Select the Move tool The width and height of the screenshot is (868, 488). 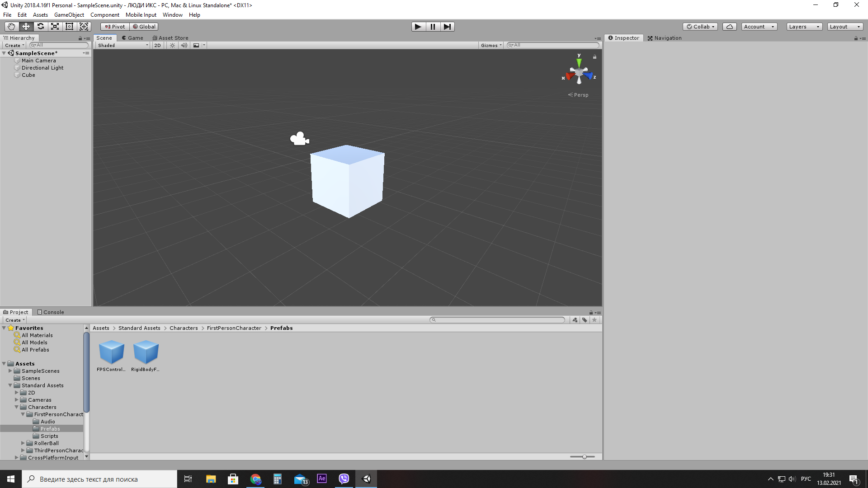coord(26,27)
